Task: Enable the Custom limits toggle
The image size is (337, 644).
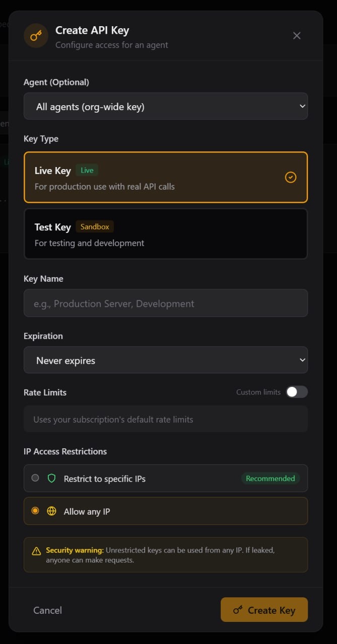Action: 297,392
